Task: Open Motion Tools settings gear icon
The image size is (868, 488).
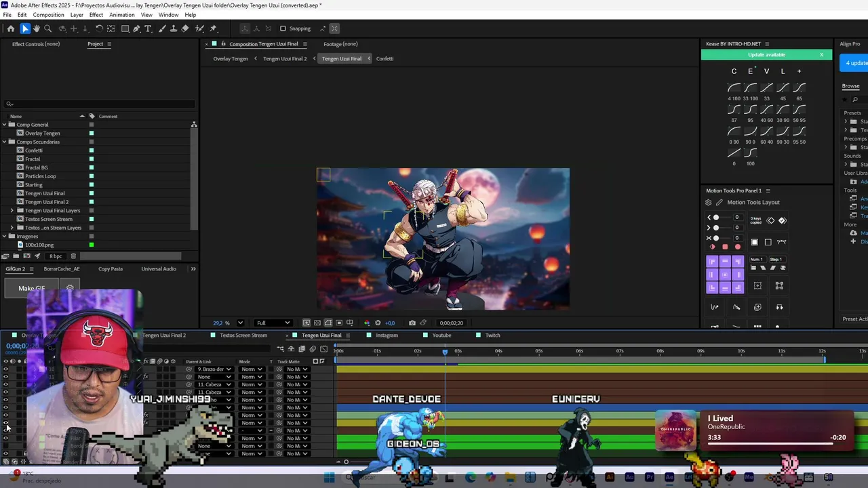Action: click(709, 202)
